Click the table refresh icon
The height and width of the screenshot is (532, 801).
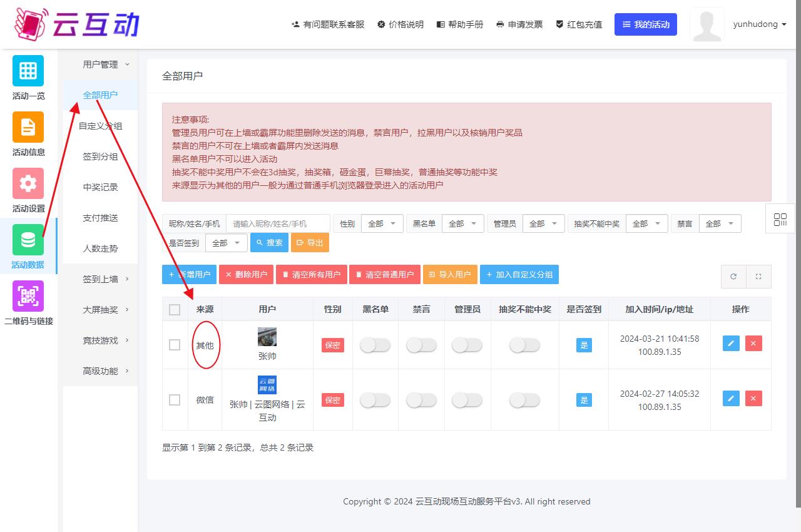(x=733, y=276)
